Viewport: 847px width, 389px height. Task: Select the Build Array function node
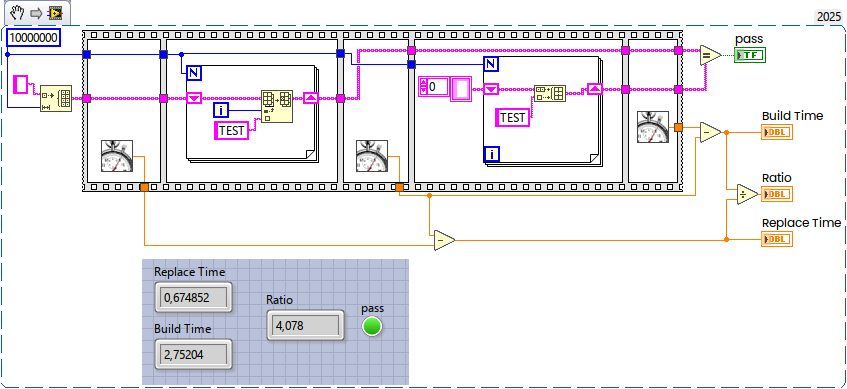(x=550, y=93)
